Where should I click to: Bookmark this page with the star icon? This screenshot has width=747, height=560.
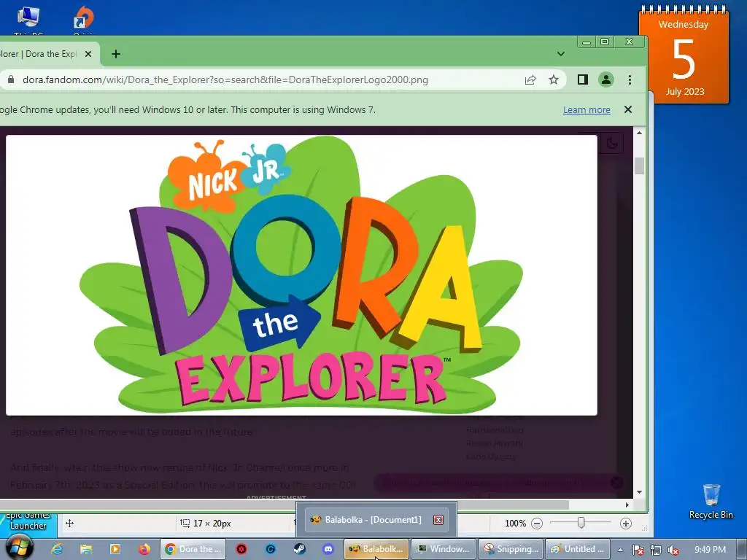coord(553,80)
